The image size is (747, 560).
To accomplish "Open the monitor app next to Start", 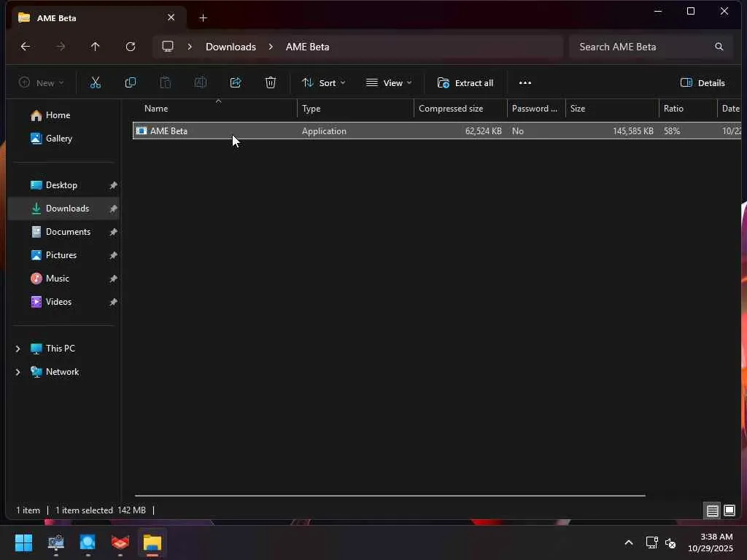I will (55, 542).
